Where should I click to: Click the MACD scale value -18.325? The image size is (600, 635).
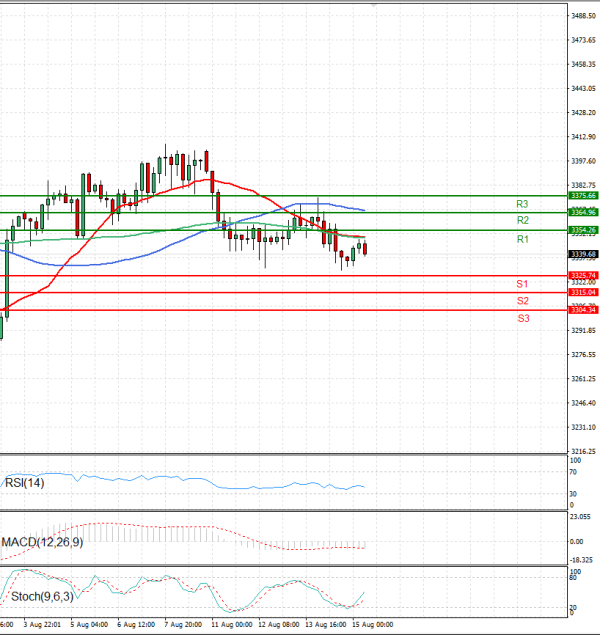pos(581,560)
